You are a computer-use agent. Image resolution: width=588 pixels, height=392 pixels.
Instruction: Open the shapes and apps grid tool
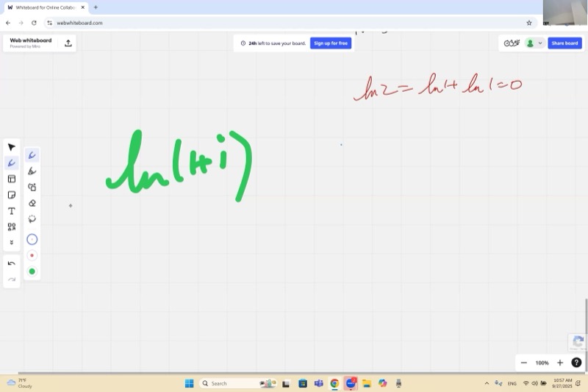coord(12,227)
